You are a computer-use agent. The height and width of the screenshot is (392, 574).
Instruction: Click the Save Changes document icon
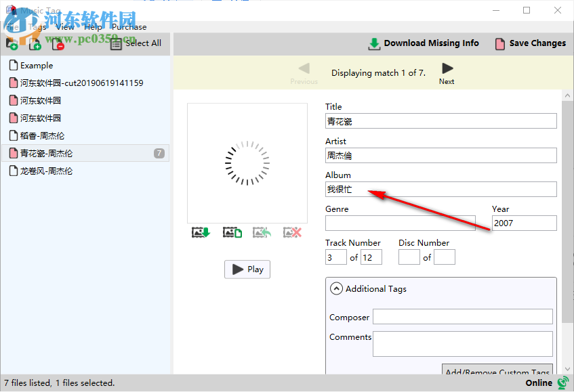click(x=500, y=44)
